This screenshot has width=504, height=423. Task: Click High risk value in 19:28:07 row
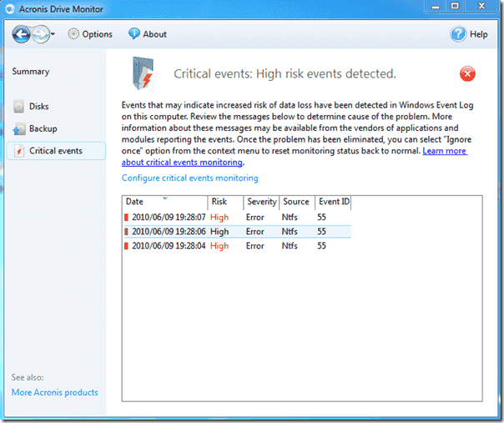[x=219, y=218]
